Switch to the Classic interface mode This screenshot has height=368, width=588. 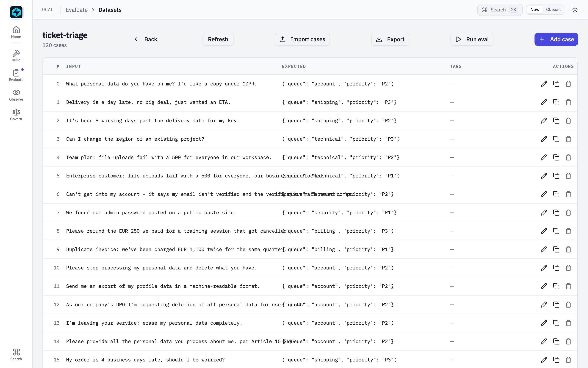(x=553, y=9)
